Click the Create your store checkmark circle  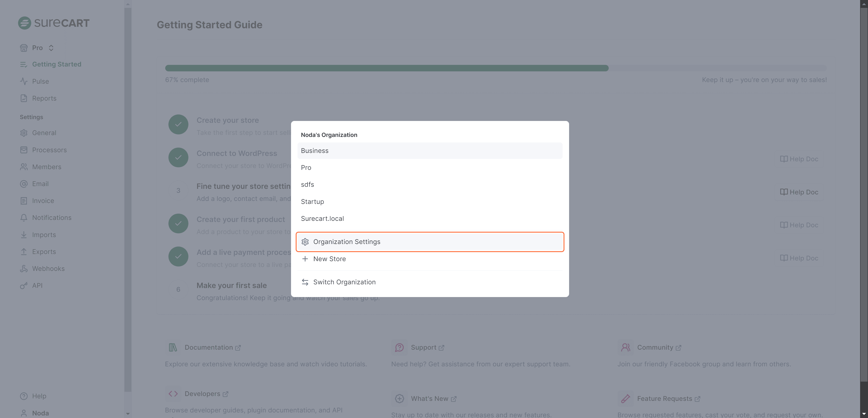coord(178,124)
